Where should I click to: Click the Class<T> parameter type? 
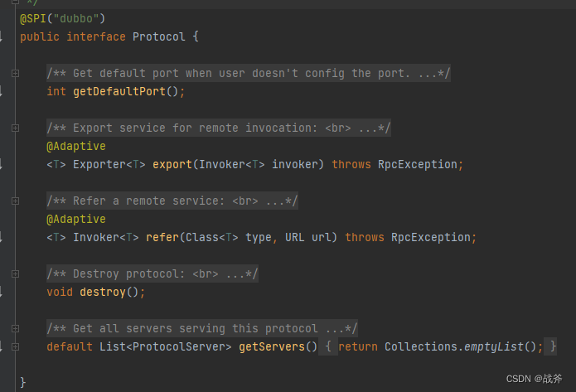click(212, 237)
